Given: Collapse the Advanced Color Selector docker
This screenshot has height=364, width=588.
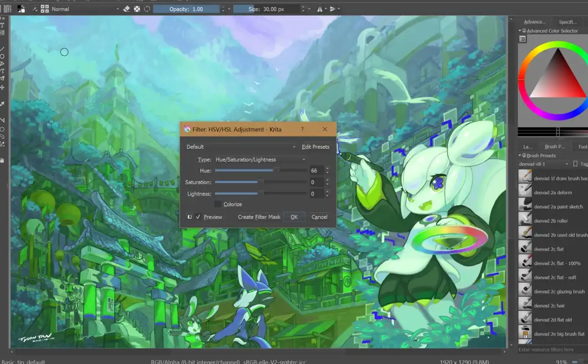Looking at the screenshot, I should (520, 30).
